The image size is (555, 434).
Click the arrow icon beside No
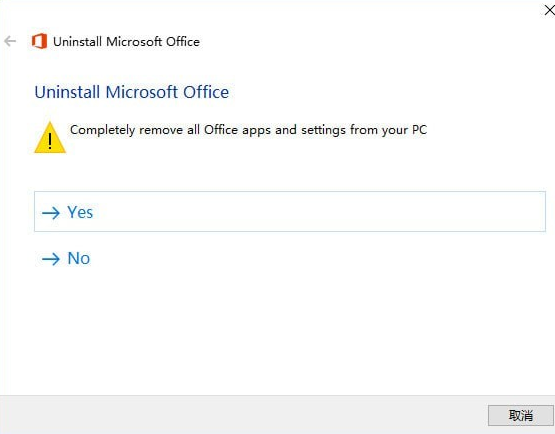51,259
